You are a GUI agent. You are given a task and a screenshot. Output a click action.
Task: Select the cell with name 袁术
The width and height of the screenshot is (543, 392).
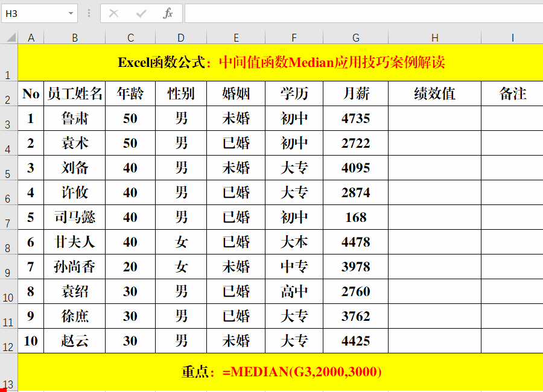click(x=74, y=143)
